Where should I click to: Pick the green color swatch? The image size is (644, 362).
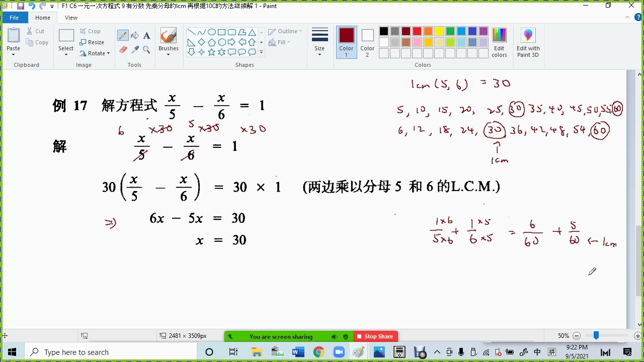(450, 31)
